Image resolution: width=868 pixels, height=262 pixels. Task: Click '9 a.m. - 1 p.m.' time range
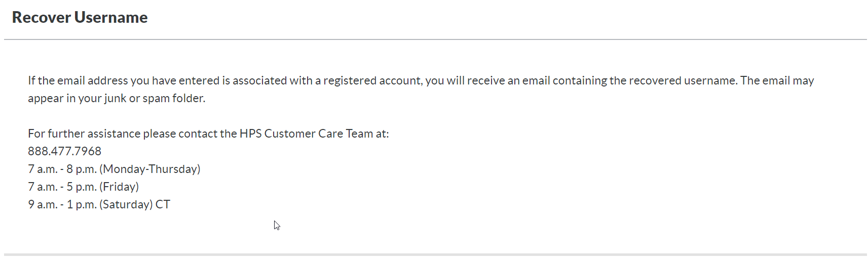point(62,204)
